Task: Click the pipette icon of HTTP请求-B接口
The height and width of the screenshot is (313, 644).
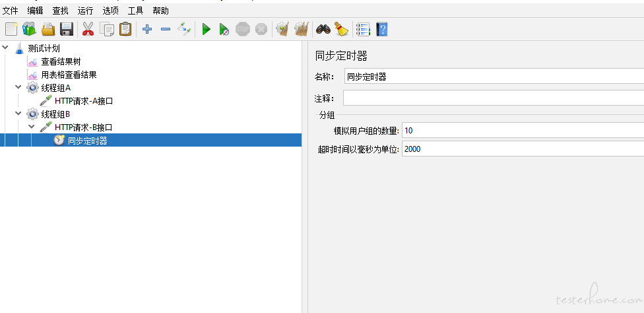Action: [x=46, y=127]
